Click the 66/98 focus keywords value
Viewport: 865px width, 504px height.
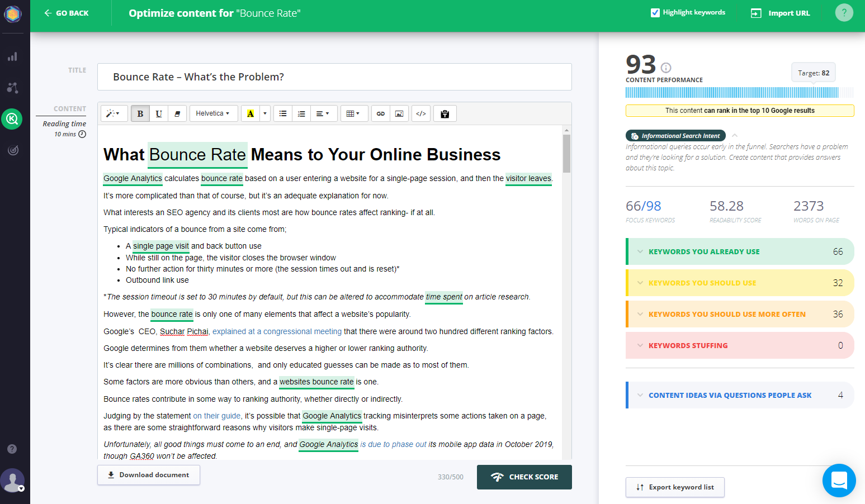click(x=643, y=206)
